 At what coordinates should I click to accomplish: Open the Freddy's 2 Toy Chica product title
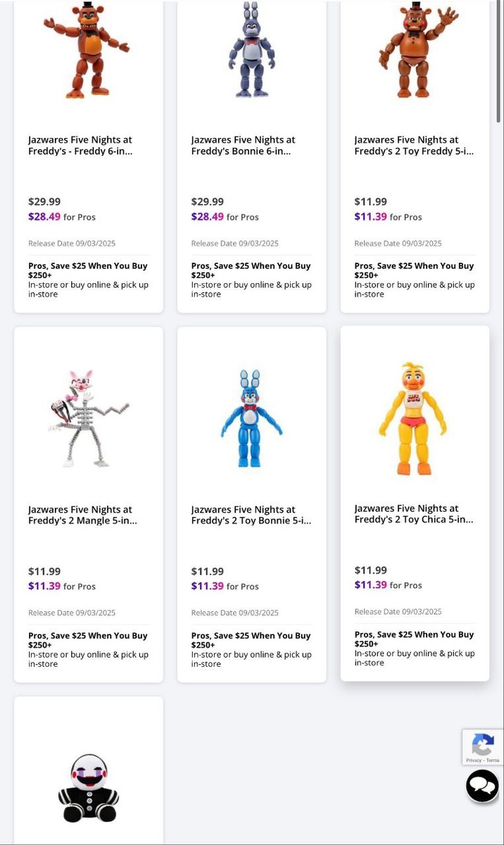pos(414,513)
